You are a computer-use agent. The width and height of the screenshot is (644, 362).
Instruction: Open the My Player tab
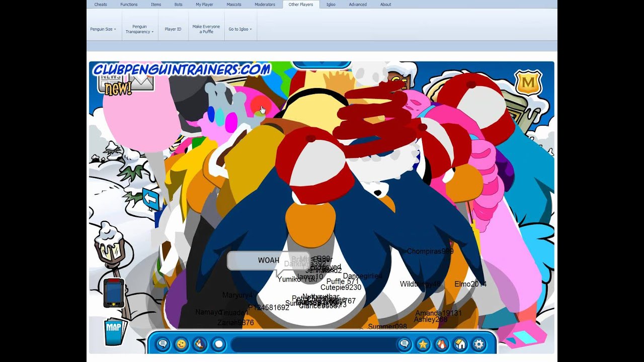click(x=204, y=5)
